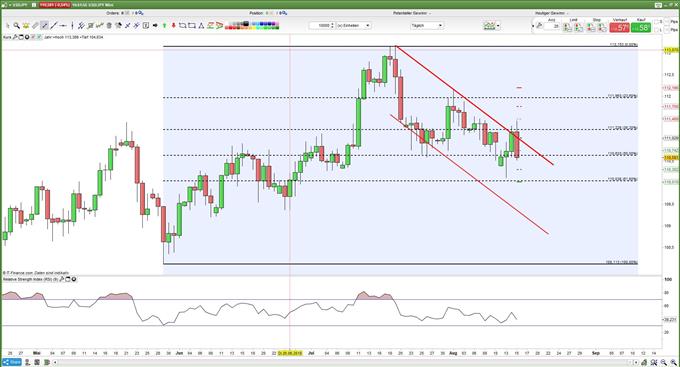Insert a green up-arrow marker
This screenshot has width=680, height=367.
pyautogui.click(x=164, y=26)
